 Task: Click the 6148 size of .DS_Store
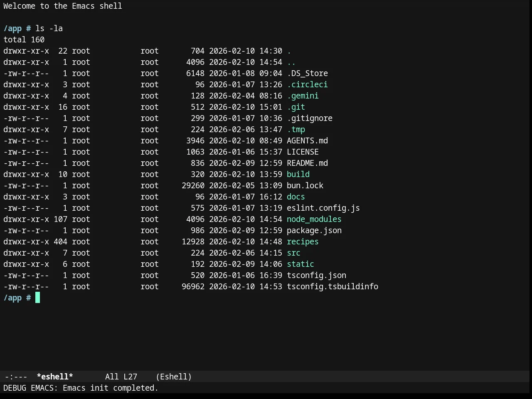tap(195, 74)
